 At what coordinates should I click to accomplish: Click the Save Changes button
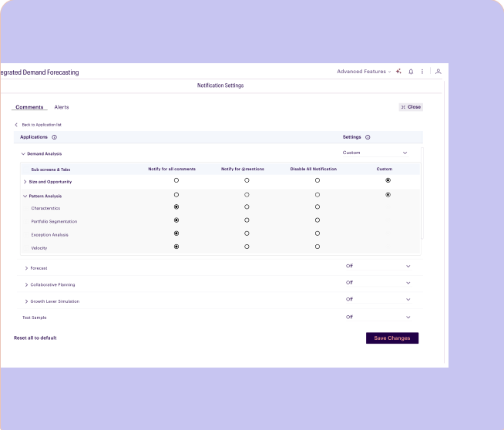[392, 338]
